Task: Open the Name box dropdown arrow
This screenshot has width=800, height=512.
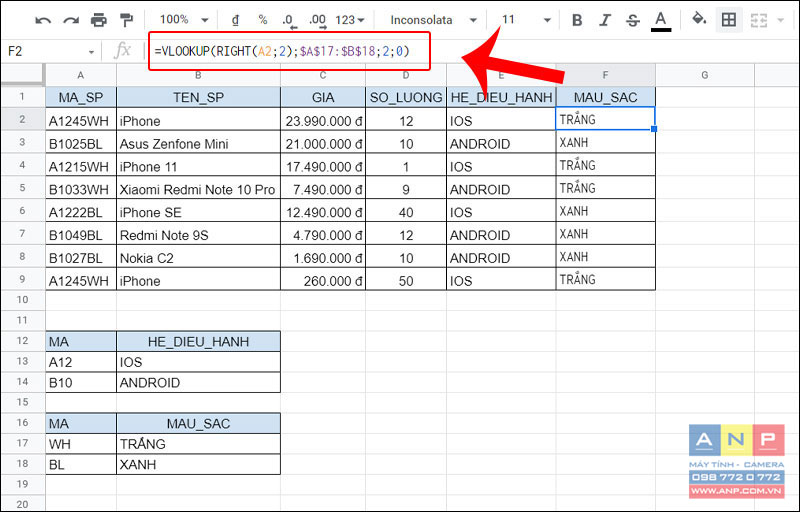Action: 91,52
